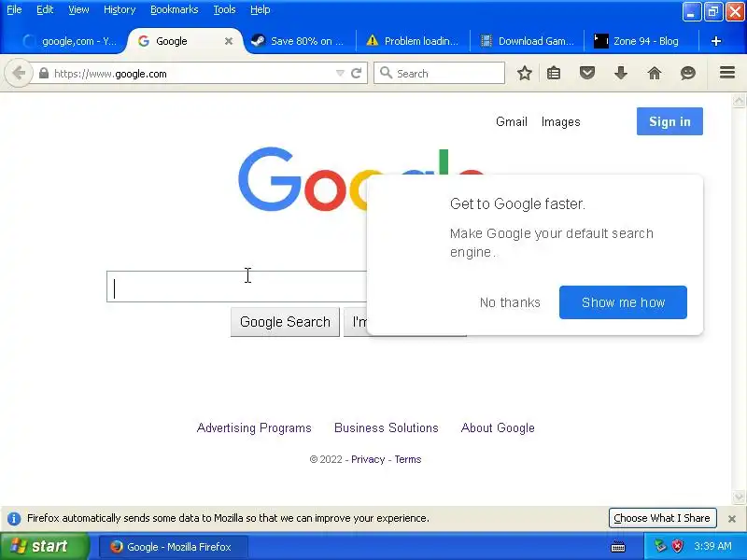Switch to the Zone 94 - Blog tab

click(x=641, y=41)
